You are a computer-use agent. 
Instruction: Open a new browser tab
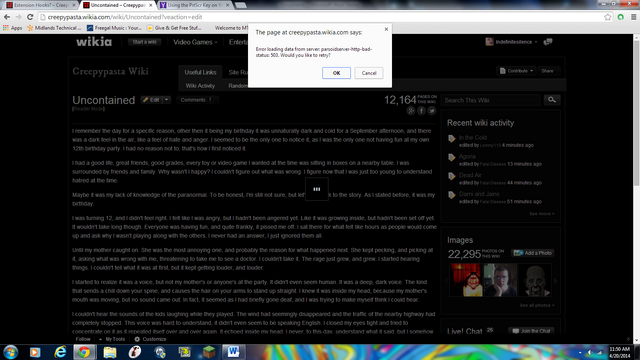(x=241, y=5)
